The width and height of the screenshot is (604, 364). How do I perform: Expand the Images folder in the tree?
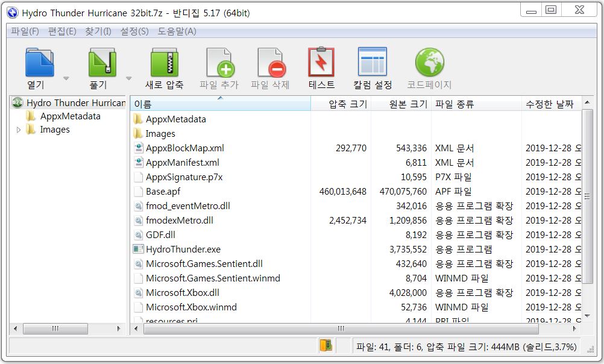pos(19,130)
